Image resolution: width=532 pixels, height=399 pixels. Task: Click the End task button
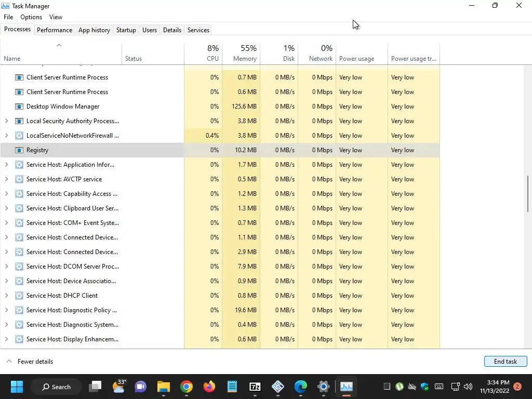pyautogui.click(x=505, y=362)
